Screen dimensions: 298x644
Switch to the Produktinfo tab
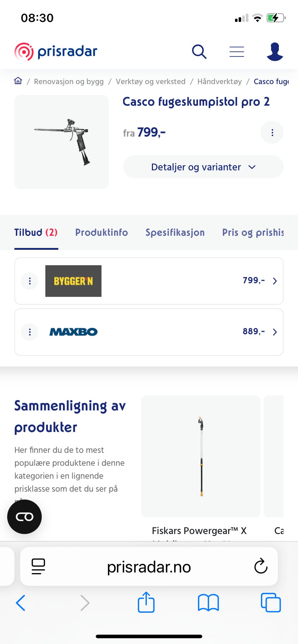(x=101, y=233)
